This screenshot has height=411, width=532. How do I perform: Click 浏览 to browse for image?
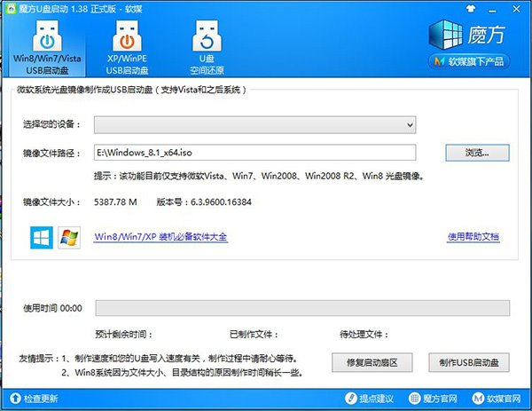[x=476, y=153]
